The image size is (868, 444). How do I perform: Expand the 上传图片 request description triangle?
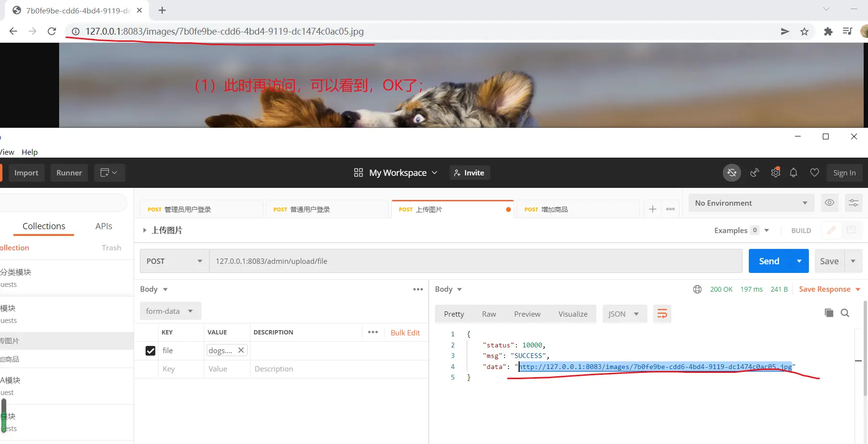[144, 230]
